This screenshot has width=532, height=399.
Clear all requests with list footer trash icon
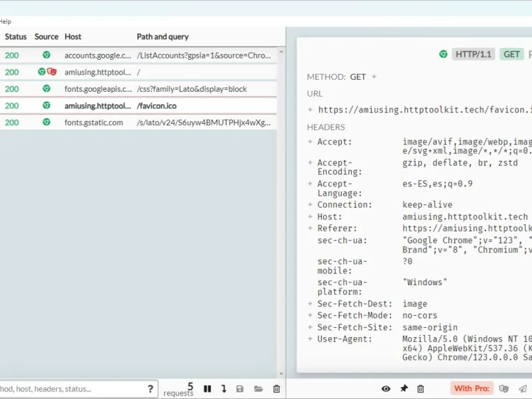[277, 389]
